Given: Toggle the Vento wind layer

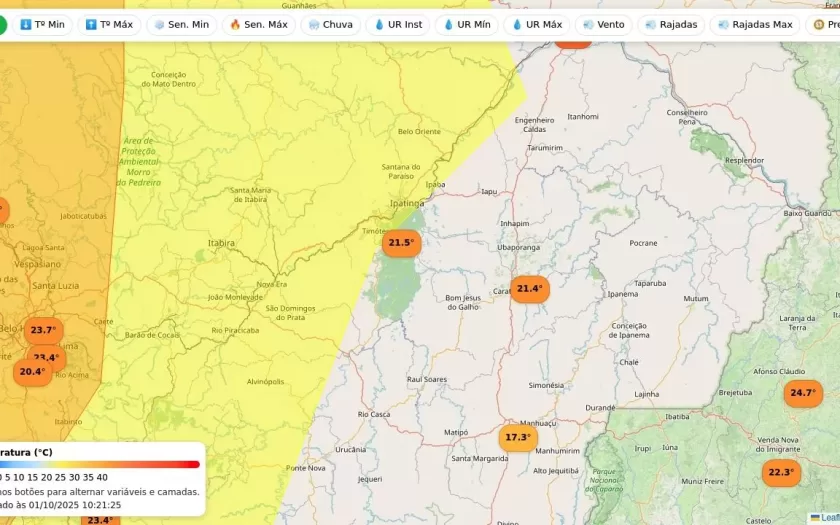Looking at the screenshot, I should (604, 24).
